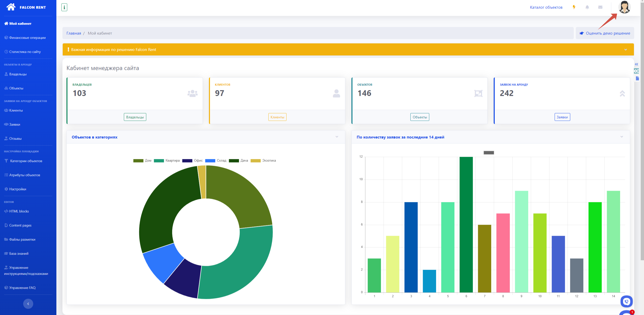Expand the Falcon Rent important information banner
Image resolution: width=644 pixels, height=315 pixels.
pos(625,50)
